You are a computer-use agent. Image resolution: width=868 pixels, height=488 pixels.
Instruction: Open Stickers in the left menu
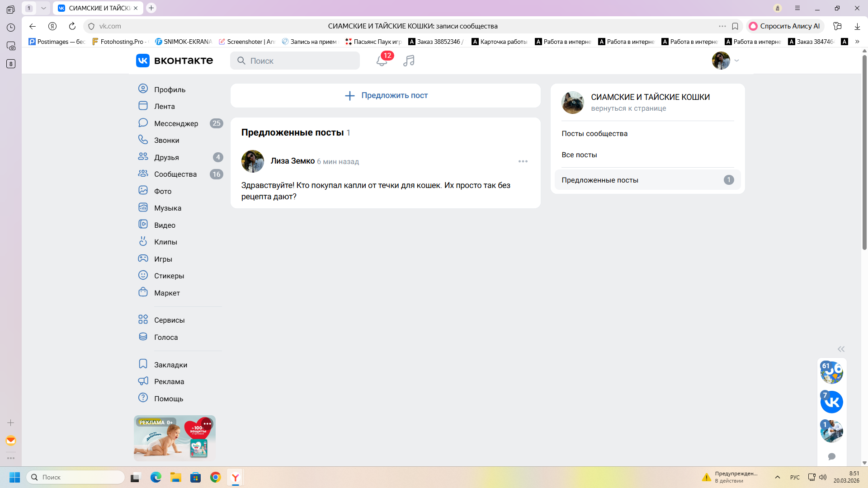(169, 276)
